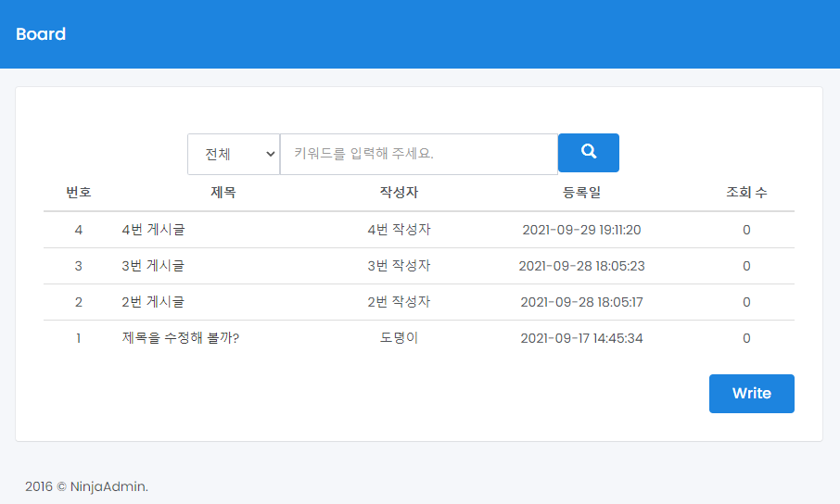Click view count of 4번 게시글 row
The image size is (840, 504).
coord(746,230)
